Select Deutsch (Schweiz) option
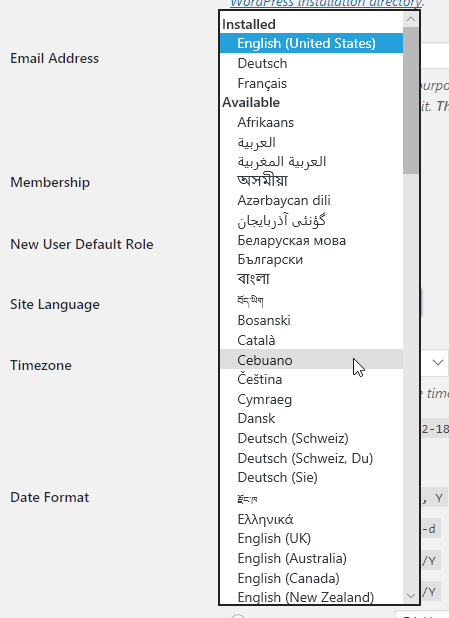Viewport: 449px width, 618px height. pyautogui.click(x=311, y=438)
